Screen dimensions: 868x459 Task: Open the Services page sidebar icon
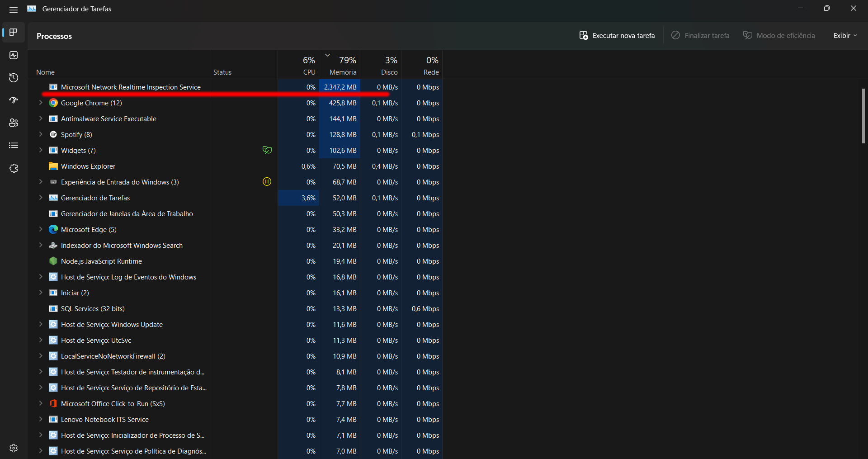coord(14,168)
